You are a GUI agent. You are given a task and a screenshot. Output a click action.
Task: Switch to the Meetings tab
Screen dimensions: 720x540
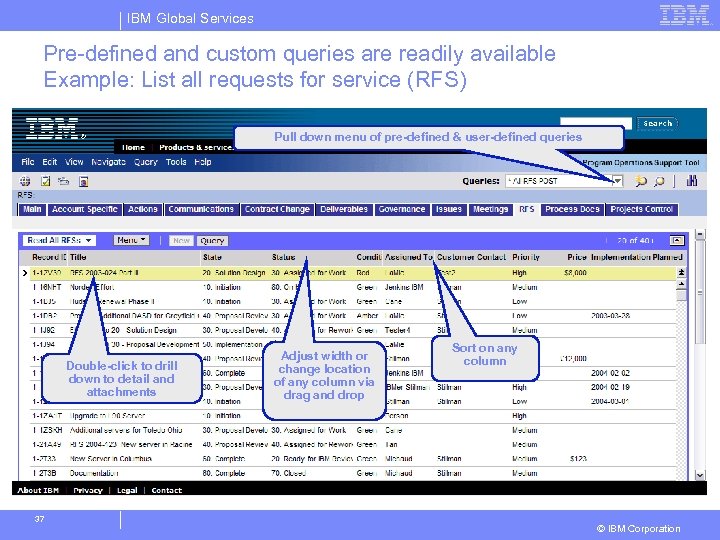[x=490, y=209]
